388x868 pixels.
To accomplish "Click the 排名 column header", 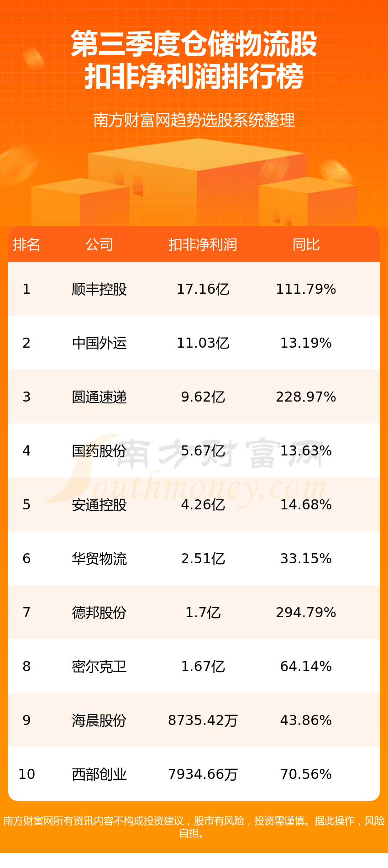I will (26, 245).
